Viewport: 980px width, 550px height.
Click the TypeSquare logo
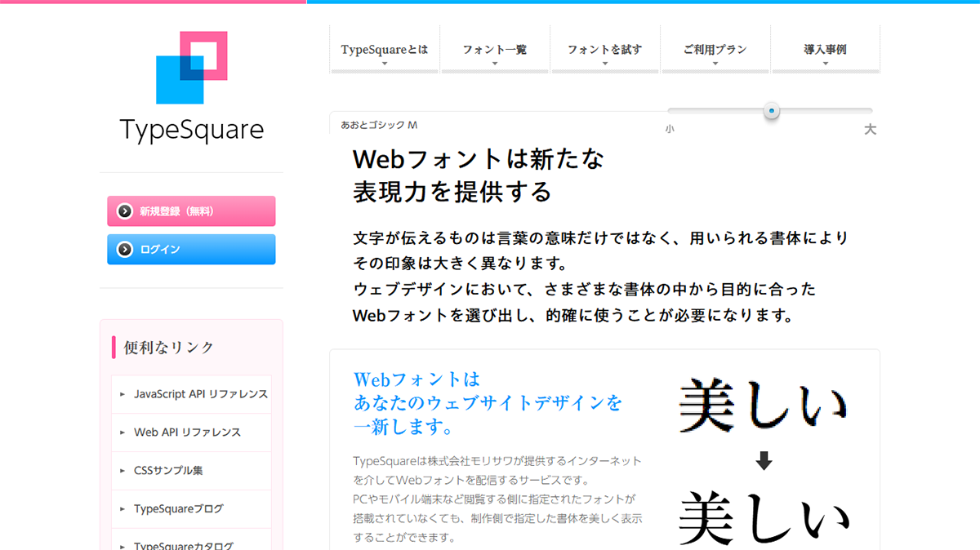point(191,82)
